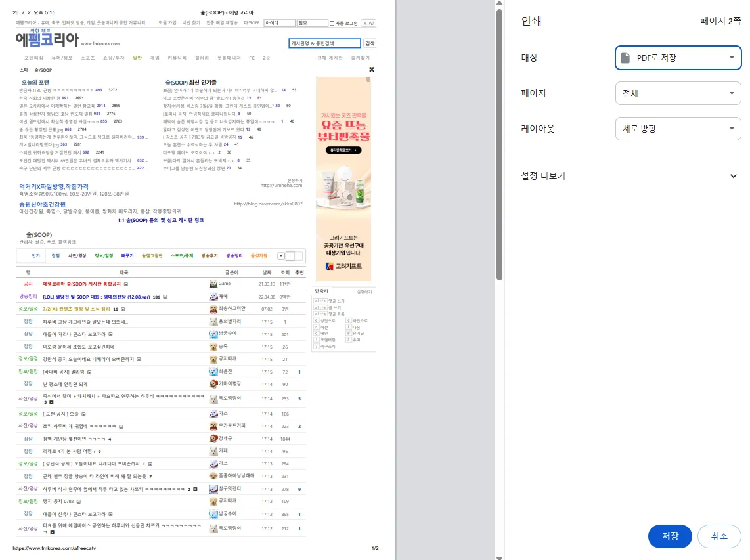Click the 암호 password field
The image size is (750, 560).
tap(313, 23)
